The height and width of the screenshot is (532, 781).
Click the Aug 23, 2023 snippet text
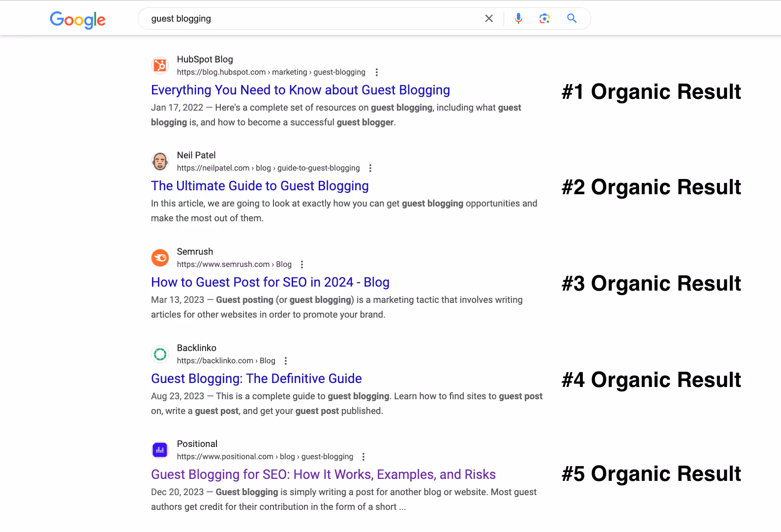click(347, 404)
